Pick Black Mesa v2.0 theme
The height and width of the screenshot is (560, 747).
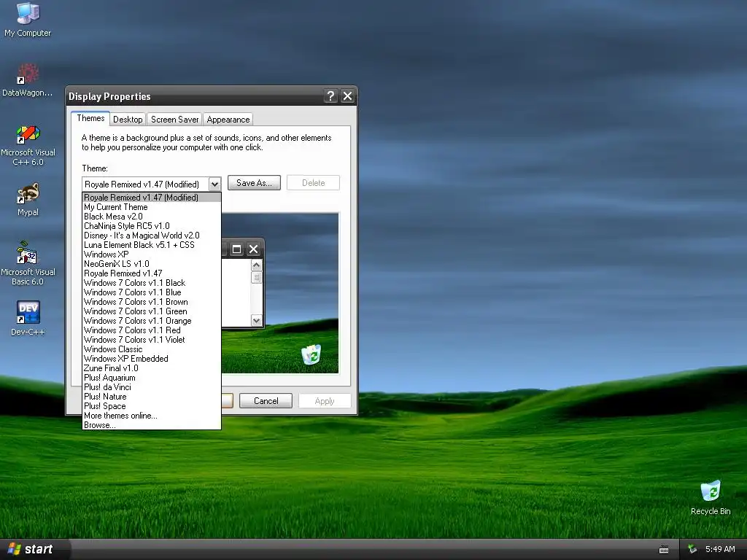pyautogui.click(x=152, y=217)
